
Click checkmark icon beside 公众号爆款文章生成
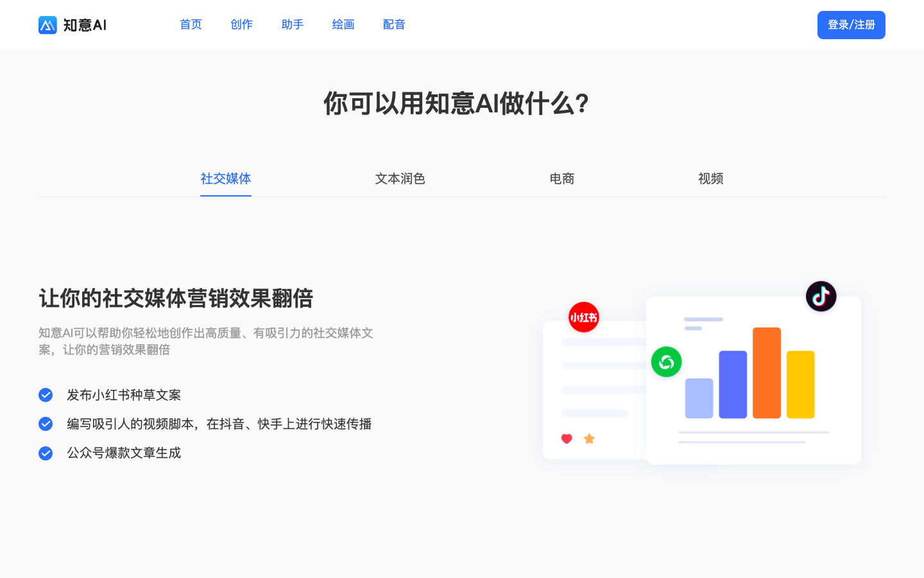click(x=46, y=453)
